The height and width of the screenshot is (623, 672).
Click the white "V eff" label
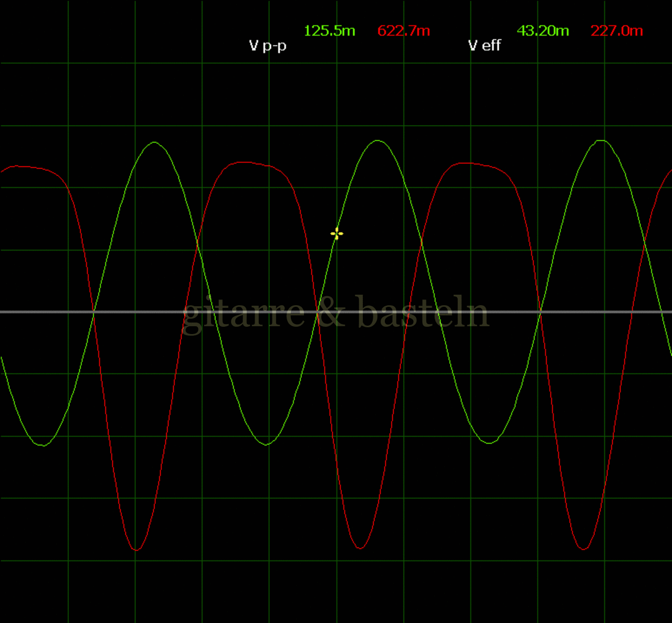point(484,46)
